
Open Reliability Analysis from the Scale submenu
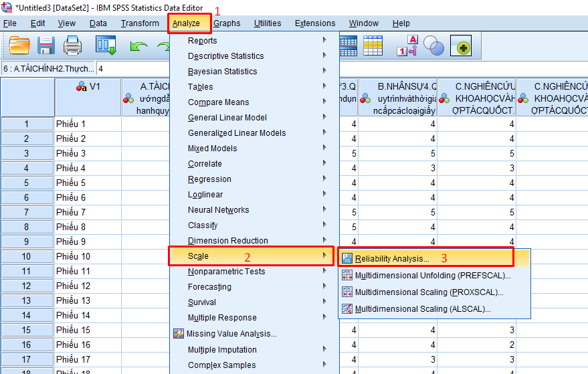pos(392,258)
